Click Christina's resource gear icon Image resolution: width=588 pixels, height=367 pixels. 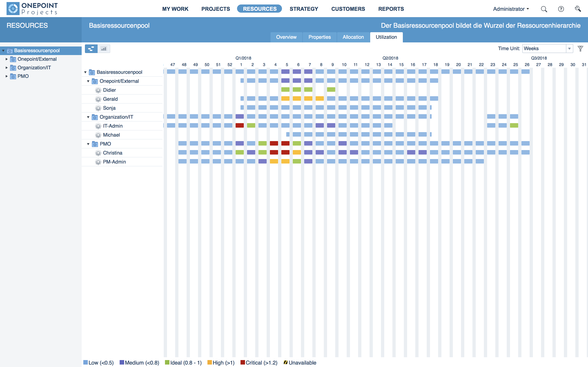[98, 153]
